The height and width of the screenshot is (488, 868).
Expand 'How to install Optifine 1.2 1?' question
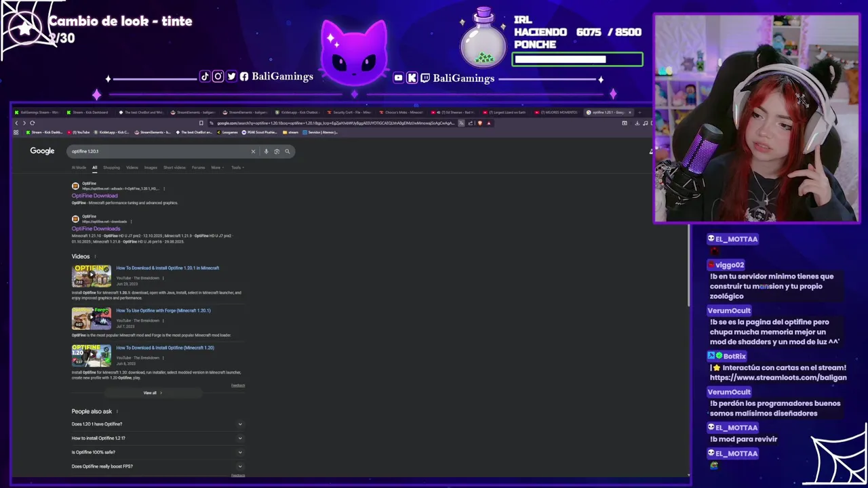(157, 439)
